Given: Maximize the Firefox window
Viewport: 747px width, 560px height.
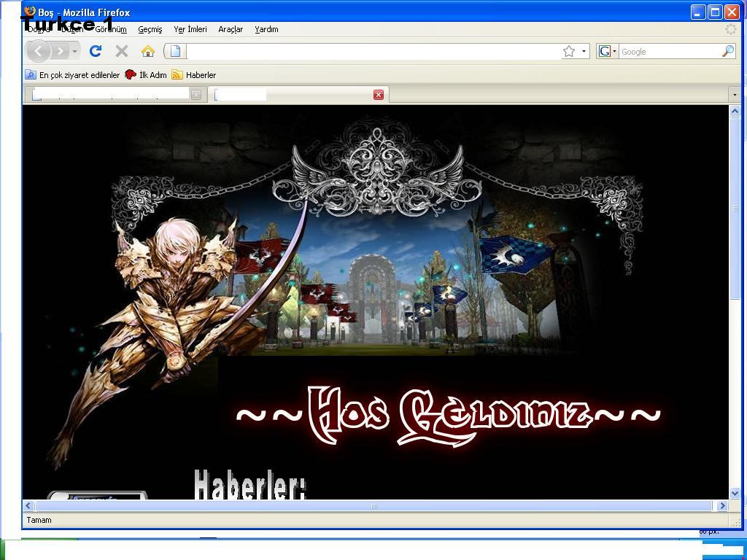Looking at the screenshot, I should pyautogui.click(x=715, y=12).
